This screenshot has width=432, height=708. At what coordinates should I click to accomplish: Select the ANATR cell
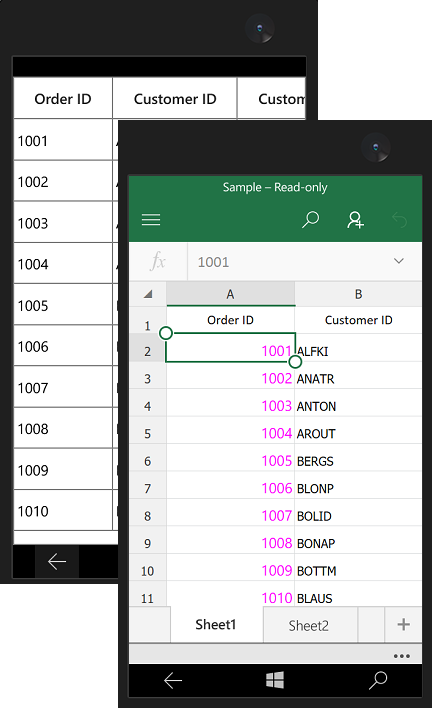point(358,376)
